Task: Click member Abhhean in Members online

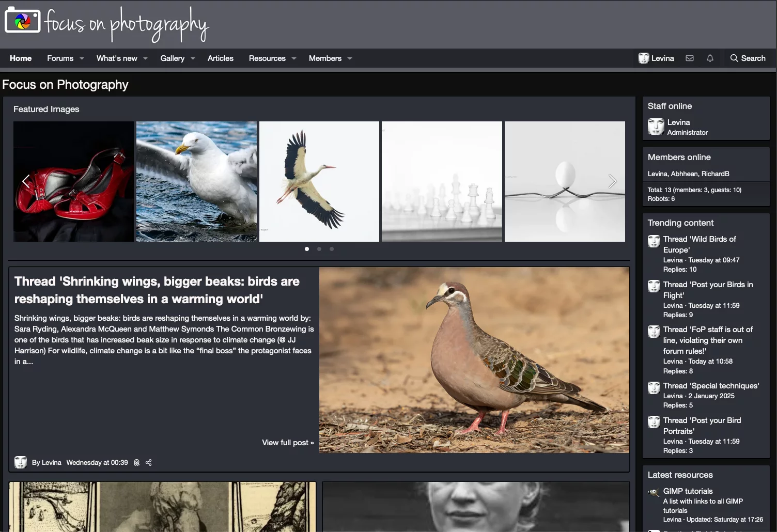Action: [684, 174]
